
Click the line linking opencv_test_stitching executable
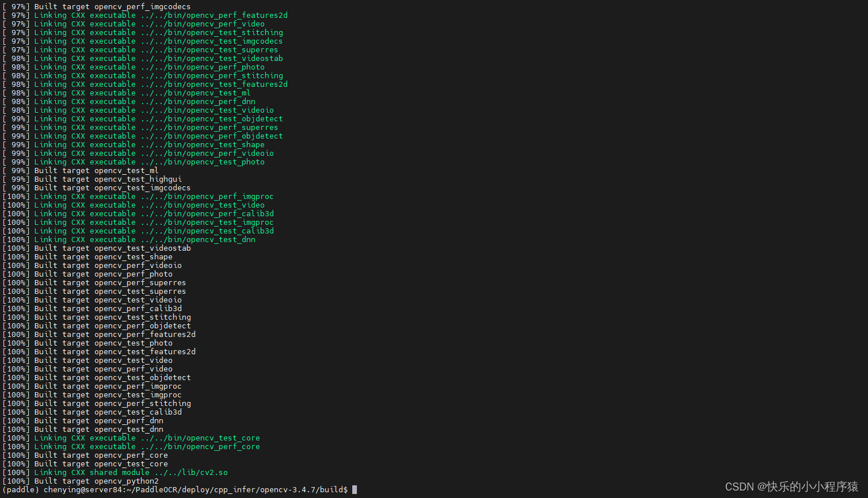click(143, 33)
